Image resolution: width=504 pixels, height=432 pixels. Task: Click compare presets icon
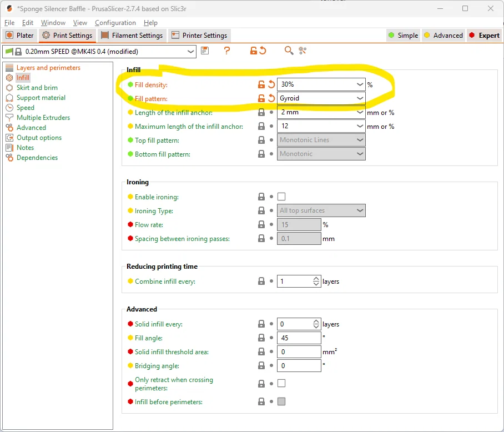[303, 51]
